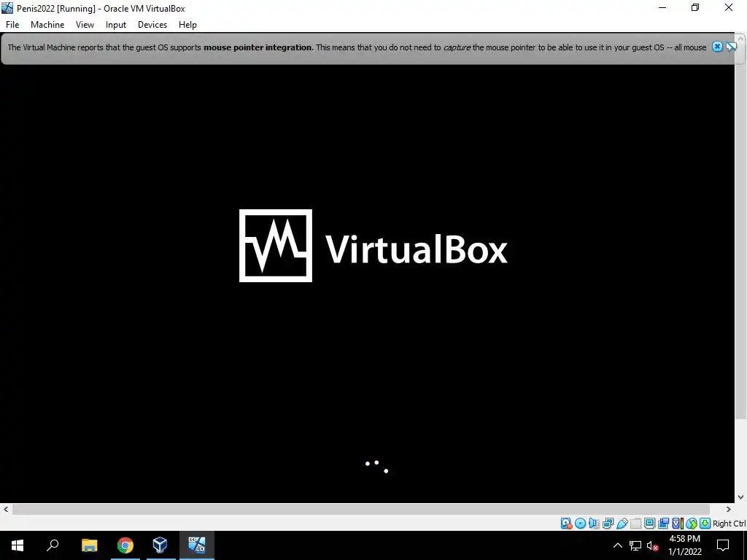The width and height of the screenshot is (747, 560).
Task: Click the VirtualBox window title bar icon
Action: pos(7,7)
